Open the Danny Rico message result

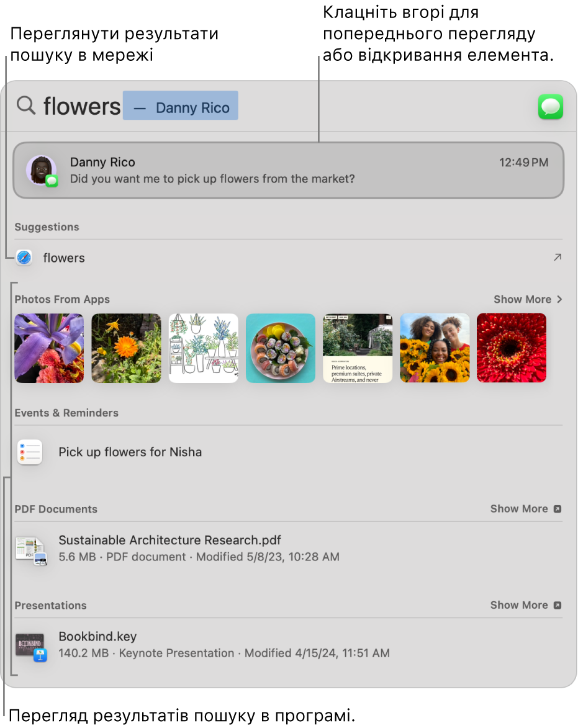(x=288, y=171)
